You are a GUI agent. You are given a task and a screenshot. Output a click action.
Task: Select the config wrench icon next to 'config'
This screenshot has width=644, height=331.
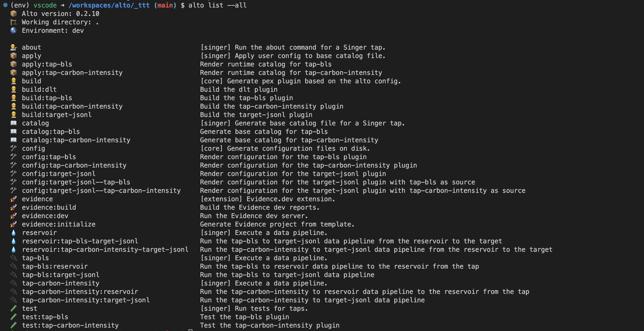13,148
